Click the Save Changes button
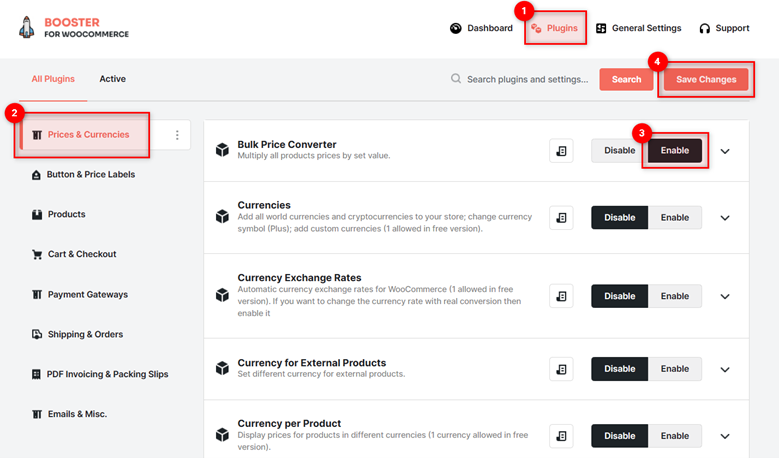The width and height of the screenshot is (779, 458). (x=705, y=79)
